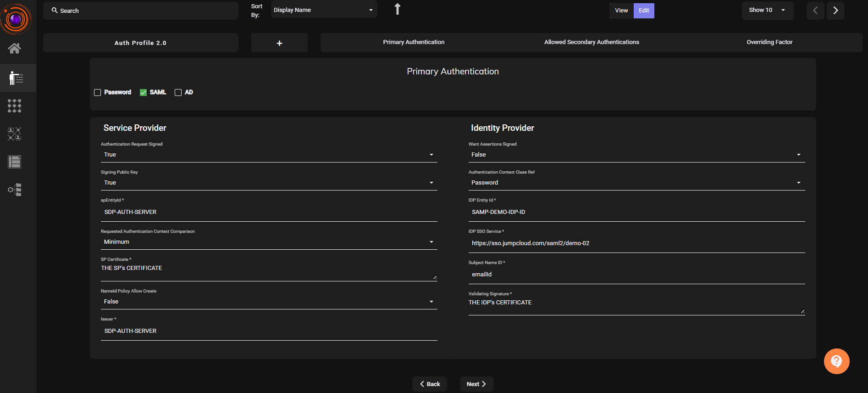Viewport: 868px width, 393px height.
Task: Click the IDP SSO Service URL field
Action: [x=636, y=243]
